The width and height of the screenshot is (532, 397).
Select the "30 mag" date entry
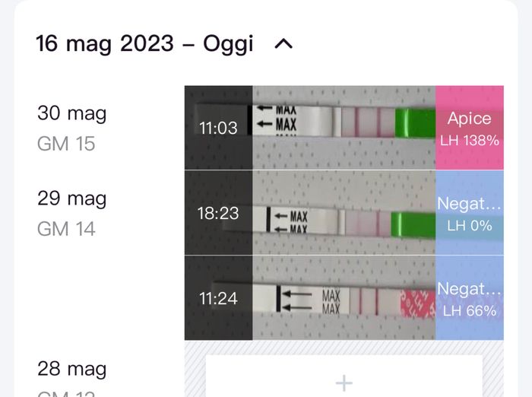click(x=72, y=113)
